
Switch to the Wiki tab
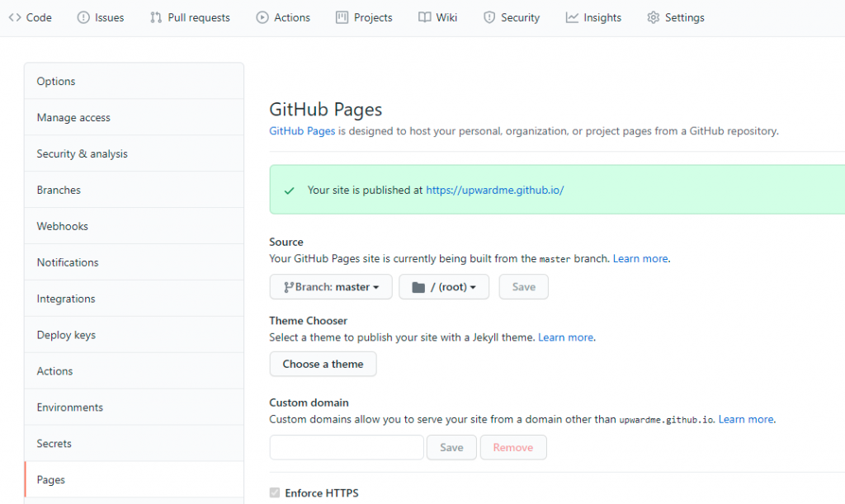pyautogui.click(x=438, y=18)
